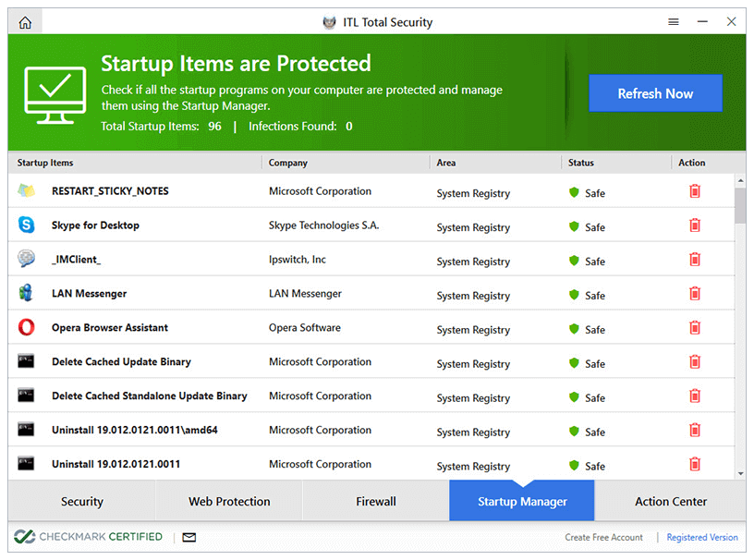The height and width of the screenshot is (560, 754).
Task: Click Infections Found count text
Action: pyautogui.click(x=348, y=126)
